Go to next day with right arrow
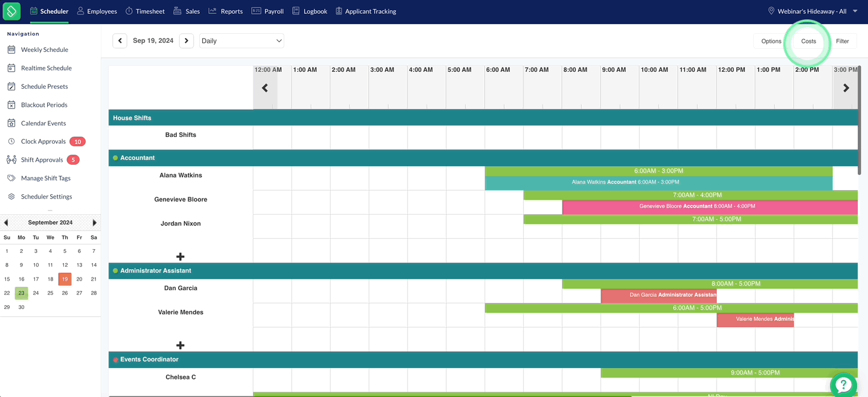Viewport: 868px width, 397px height. 187,41
